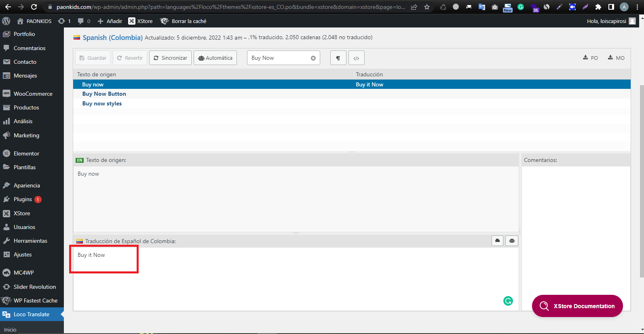Click Borrar la caché in admin bar
Viewport: 644px width, 334px height.
pos(183,21)
